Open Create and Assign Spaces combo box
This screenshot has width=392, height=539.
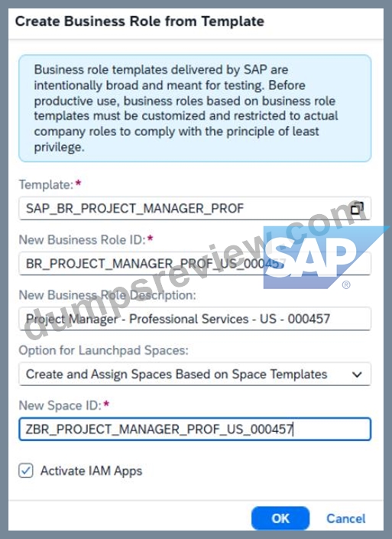[195, 374]
